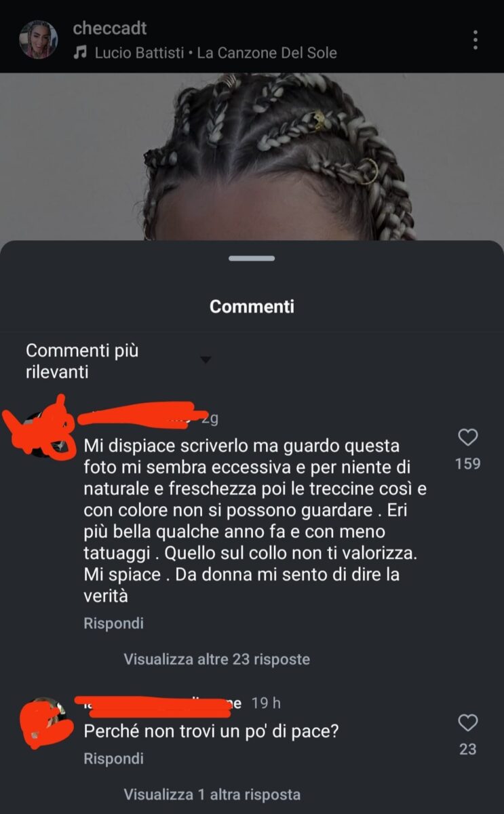The image size is (504, 814).
Task: Expand 'Visualizza altre 23 risposte'
Action: (x=216, y=659)
